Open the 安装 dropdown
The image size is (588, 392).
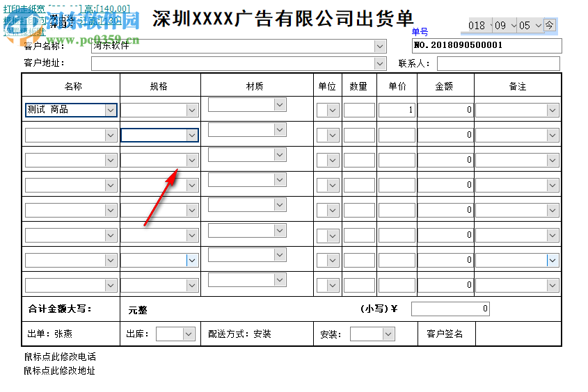388,334
